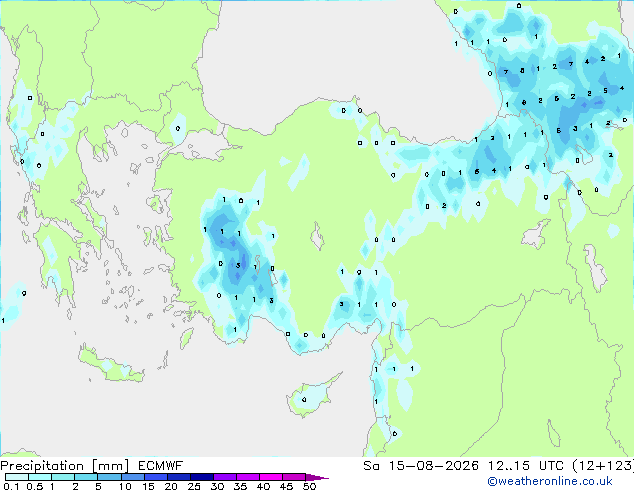Pick the 2–5 mm legend color swatch
Viewport: 634px width, 490px height.
(x=86, y=477)
